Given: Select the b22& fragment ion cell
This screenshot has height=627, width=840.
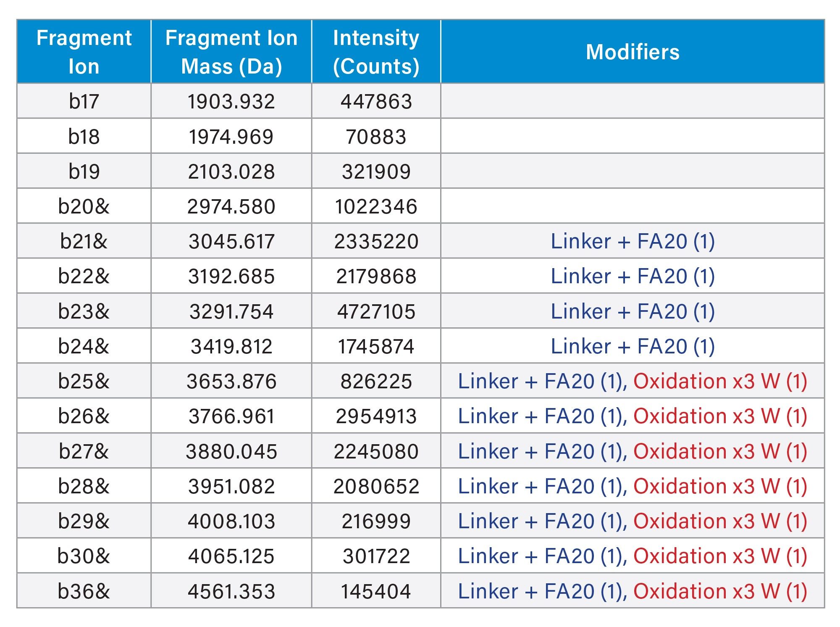Looking at the screenshot, I should click(x=84, y=276).
